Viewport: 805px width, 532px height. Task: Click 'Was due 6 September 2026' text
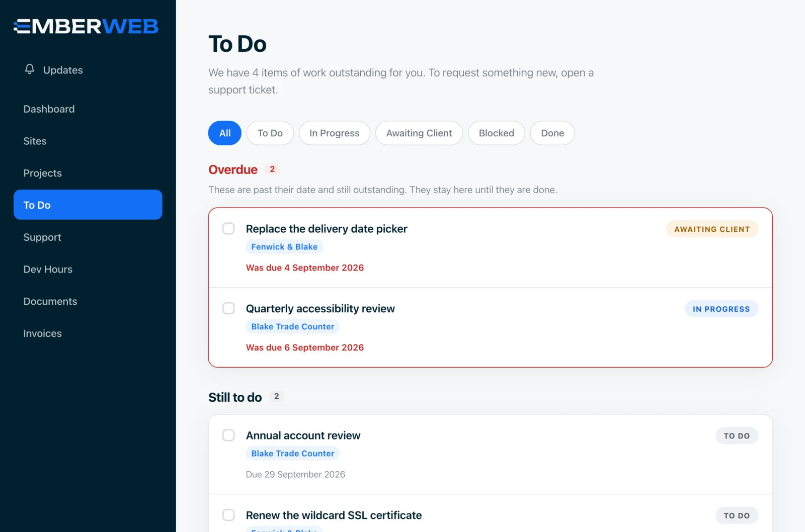(305, 347)
